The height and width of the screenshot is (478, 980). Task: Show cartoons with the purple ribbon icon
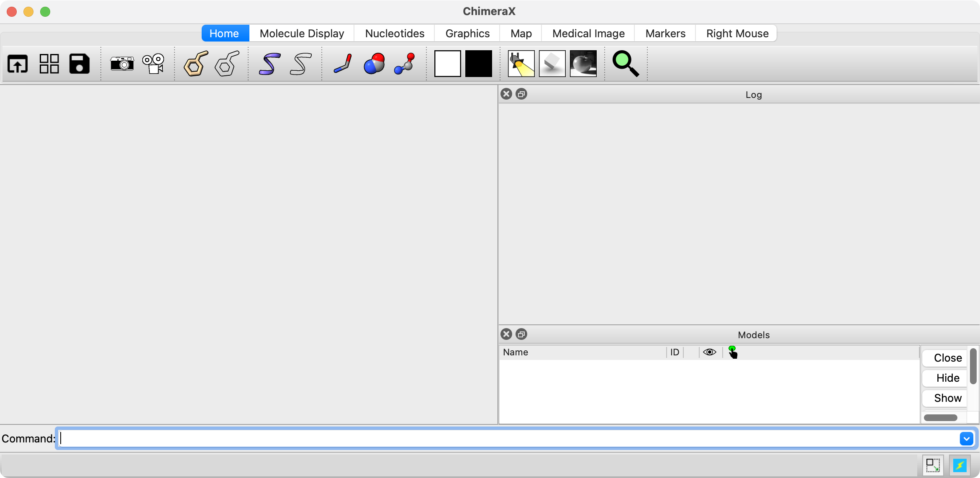(269, 64)
